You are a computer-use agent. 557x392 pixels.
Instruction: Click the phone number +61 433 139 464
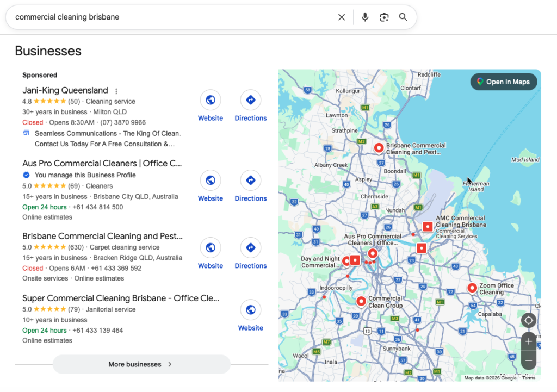coord(98,331)
